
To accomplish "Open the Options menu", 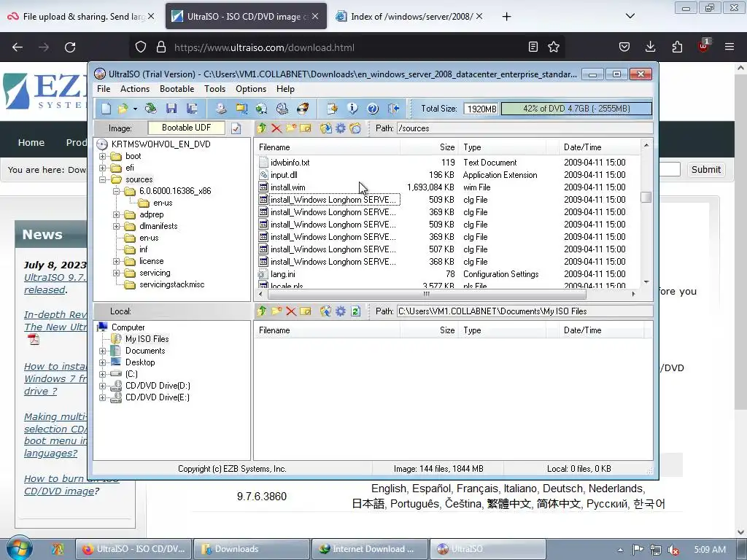I will [251, 89].
